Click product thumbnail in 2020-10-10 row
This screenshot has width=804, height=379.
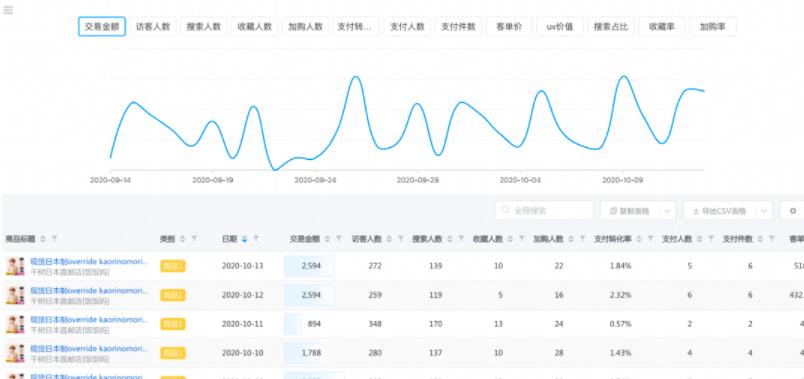(x=15, y=353)
